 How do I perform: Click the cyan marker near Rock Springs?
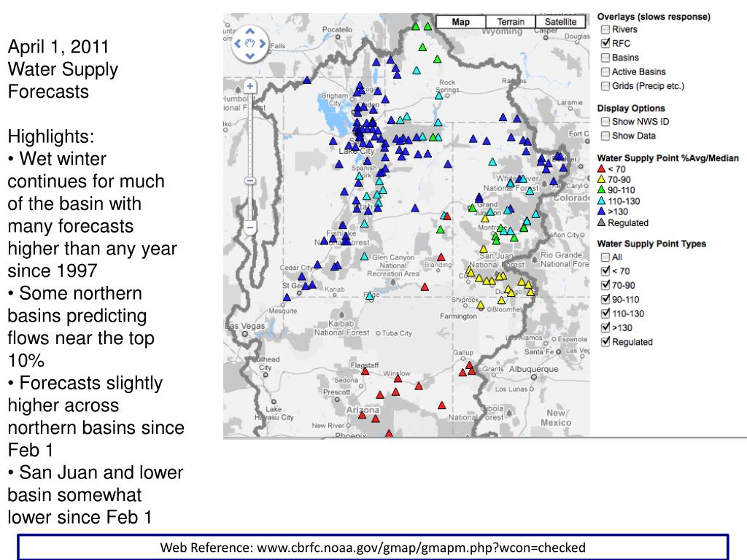click(438, 96)
